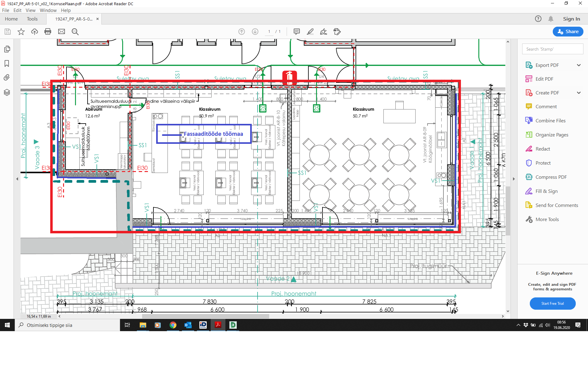The width and height of the screenshot is (588, 371).
Task: Click the Print file icon
Action: coord(48,32)
